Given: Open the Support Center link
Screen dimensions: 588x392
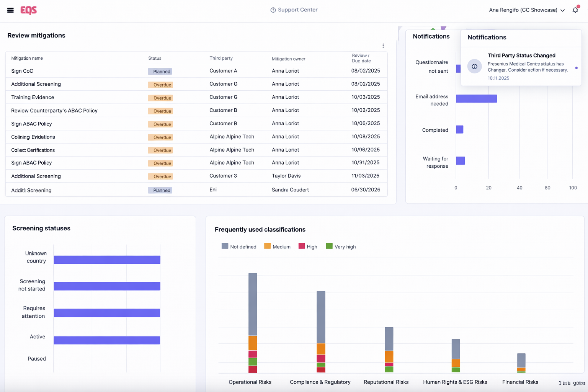Looking at the screenshot, I should pos(297,10).
